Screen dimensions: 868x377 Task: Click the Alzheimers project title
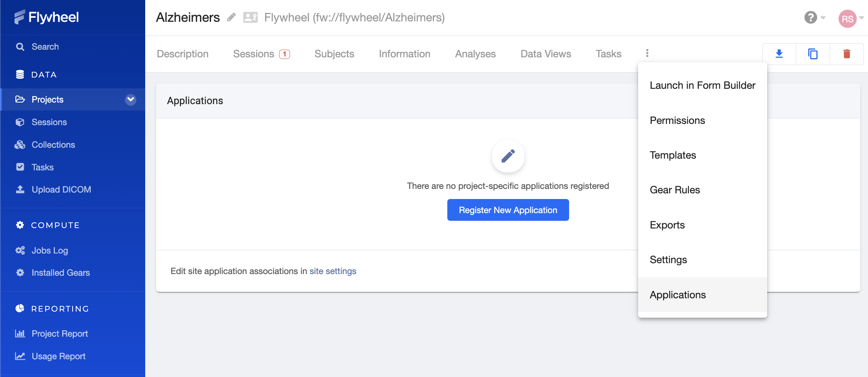coord(188,17)
